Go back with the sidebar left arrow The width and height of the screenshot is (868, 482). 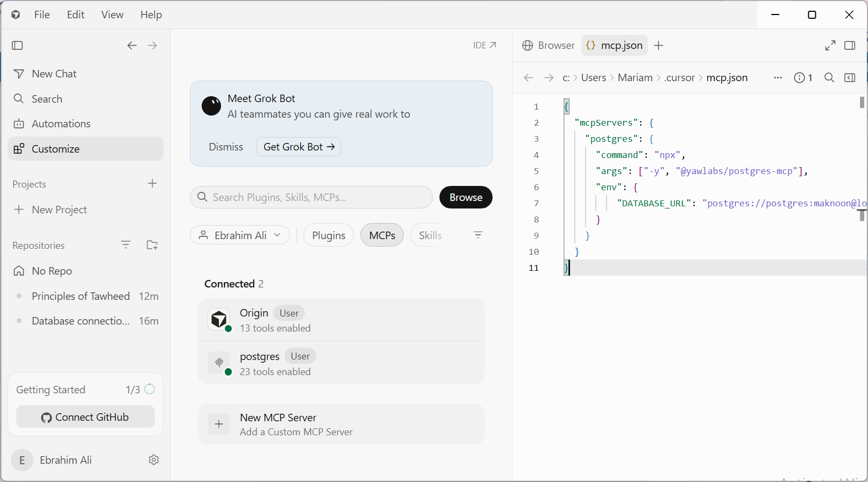click(x=132, y=45)
